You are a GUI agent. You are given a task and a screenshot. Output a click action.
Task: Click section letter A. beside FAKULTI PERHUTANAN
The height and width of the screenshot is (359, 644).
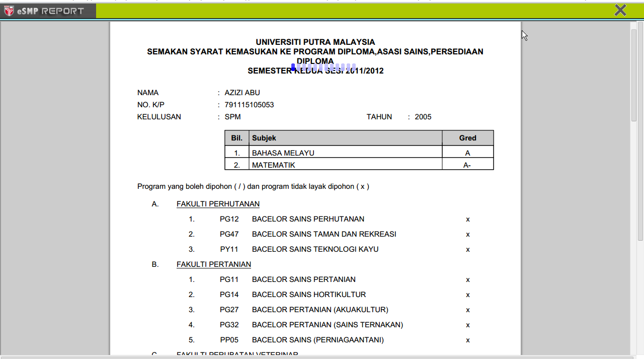155,204
